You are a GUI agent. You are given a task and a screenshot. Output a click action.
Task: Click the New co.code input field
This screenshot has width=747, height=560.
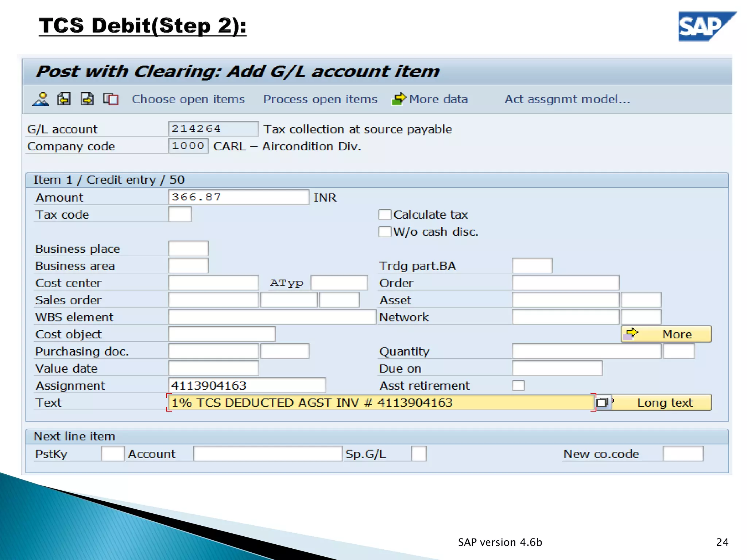683,454
